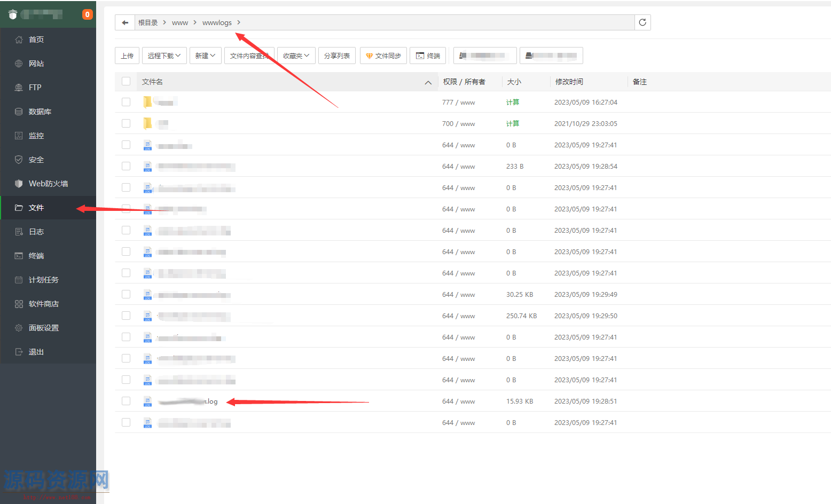Switch to the 日志 logs menu
Viewport: 831px width, 504px height.
pos(36,232)
